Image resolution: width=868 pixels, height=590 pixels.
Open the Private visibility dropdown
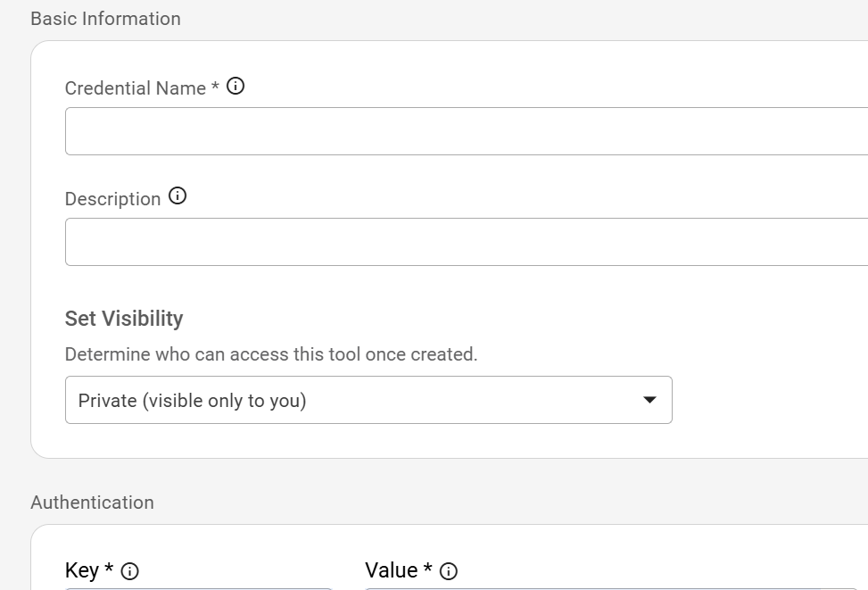[x=357, y=400]
